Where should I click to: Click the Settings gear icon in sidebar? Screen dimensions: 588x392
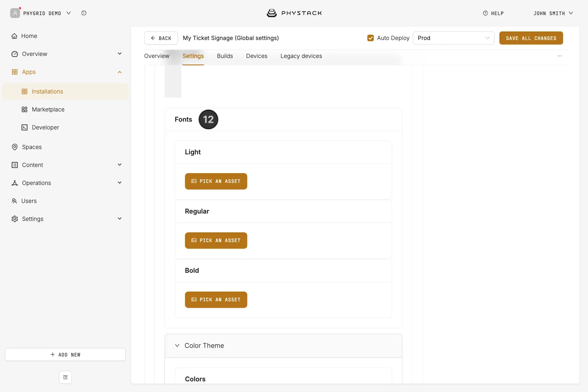15,219
